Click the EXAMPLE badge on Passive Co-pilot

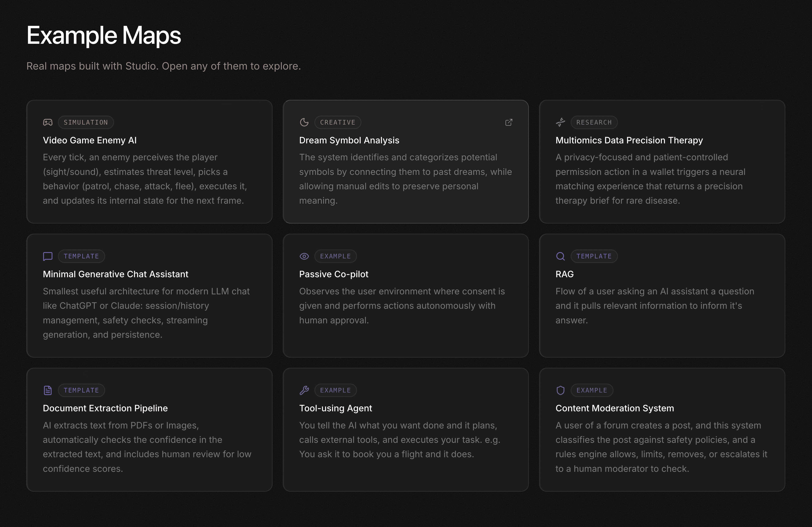coord(335,256)
